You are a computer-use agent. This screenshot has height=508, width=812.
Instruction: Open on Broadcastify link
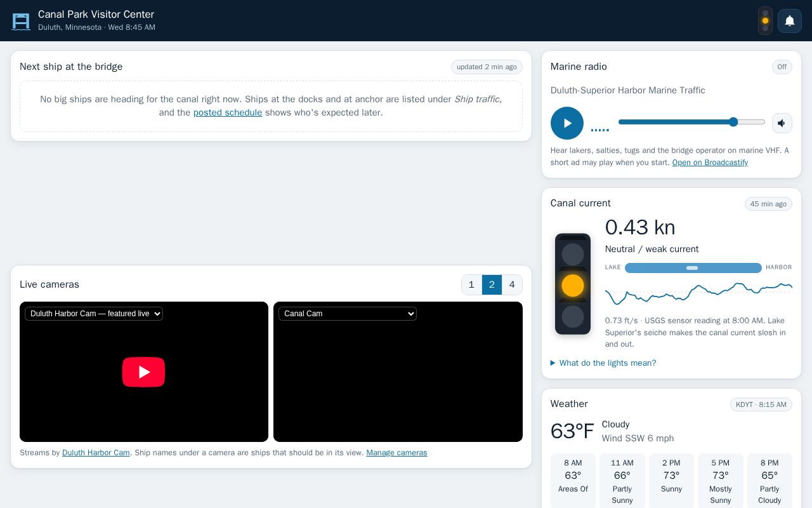(x=710, y=163)
